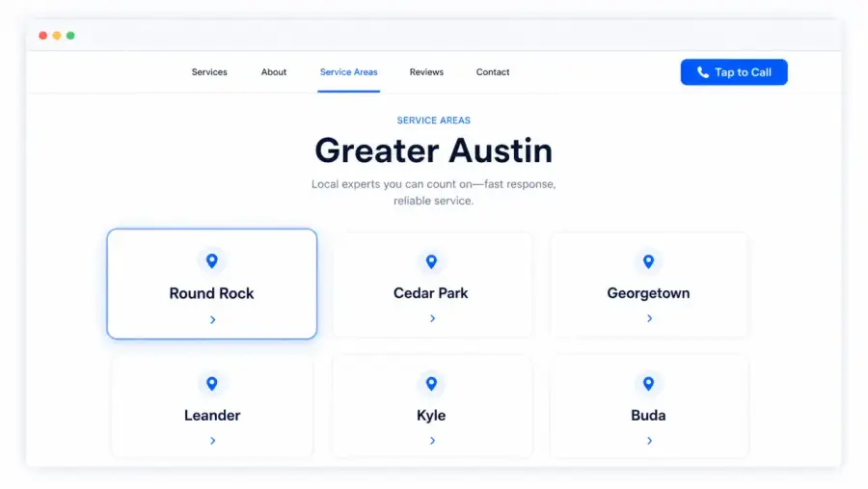
Task: Open Georgetown via its chevron arrow
Action: point(649,318)
